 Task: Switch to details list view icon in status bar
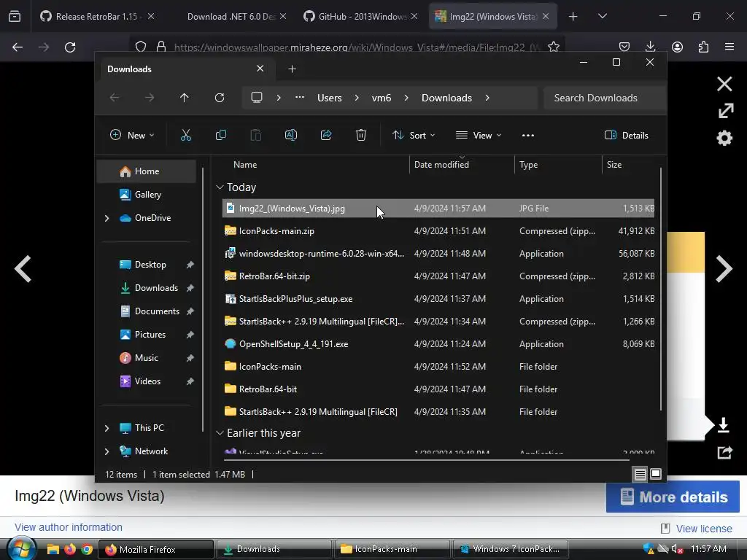pos(640,474)
